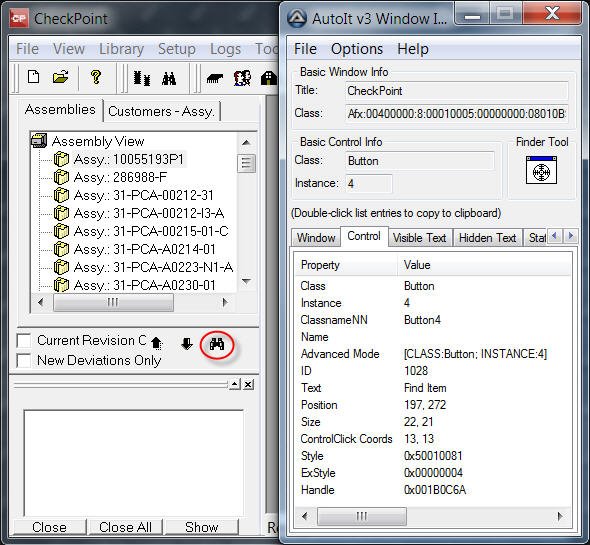This screenshot has width=590, height=545.
Task: Enable the New Deviations Only checkbox
Action: (x=24, y=360)
